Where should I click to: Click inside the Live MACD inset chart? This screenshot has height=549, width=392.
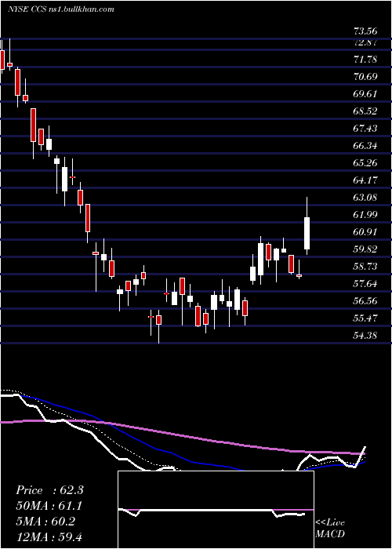click(216, 510)
